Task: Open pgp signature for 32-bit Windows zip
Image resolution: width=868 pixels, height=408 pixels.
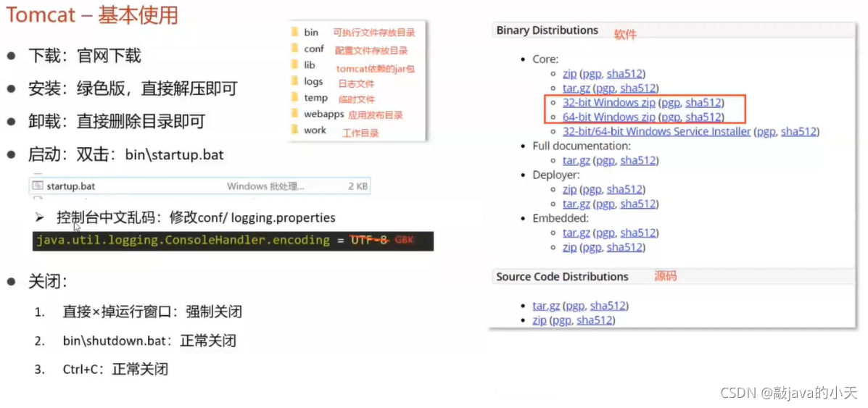Action: [670, 102]
